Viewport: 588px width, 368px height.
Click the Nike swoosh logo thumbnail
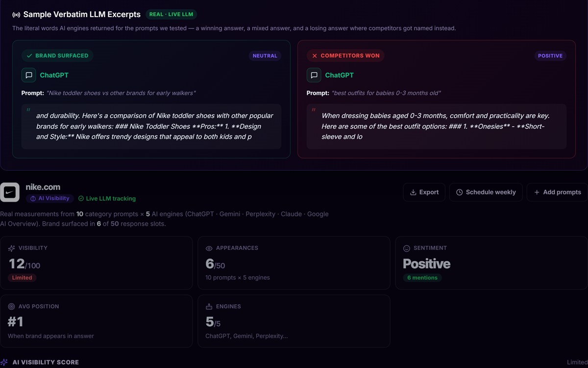pos(9,192)
